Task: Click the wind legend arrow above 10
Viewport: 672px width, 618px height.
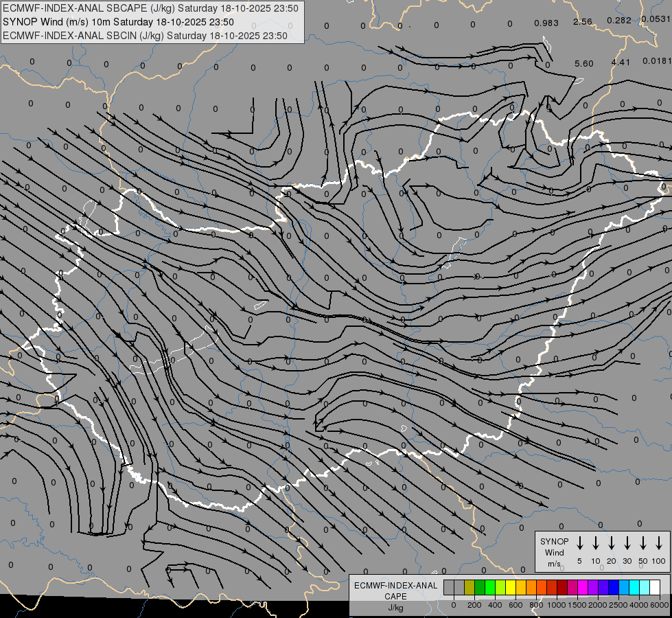Action: [595, 542]
